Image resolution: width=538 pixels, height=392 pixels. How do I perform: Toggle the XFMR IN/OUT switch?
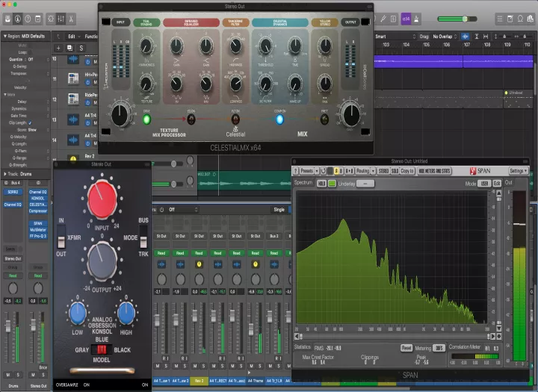62,242
